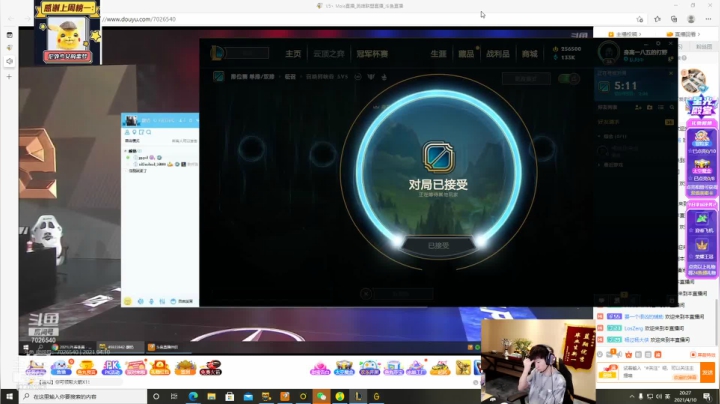Image resolution: width=720 pixels, height=404 pixels.
Task: Click the friend search magnifier icon
Action: click(x=672, y=107)
